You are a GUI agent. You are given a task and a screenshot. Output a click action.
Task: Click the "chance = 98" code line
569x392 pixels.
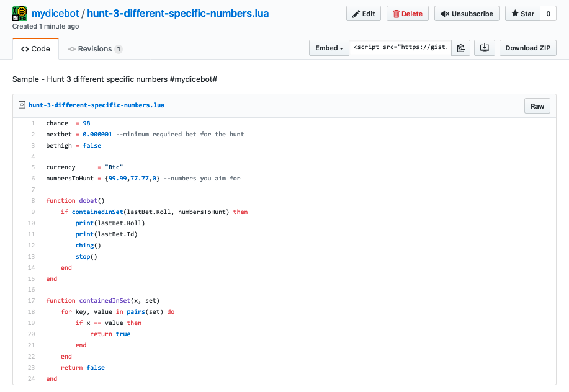[68, 123]
